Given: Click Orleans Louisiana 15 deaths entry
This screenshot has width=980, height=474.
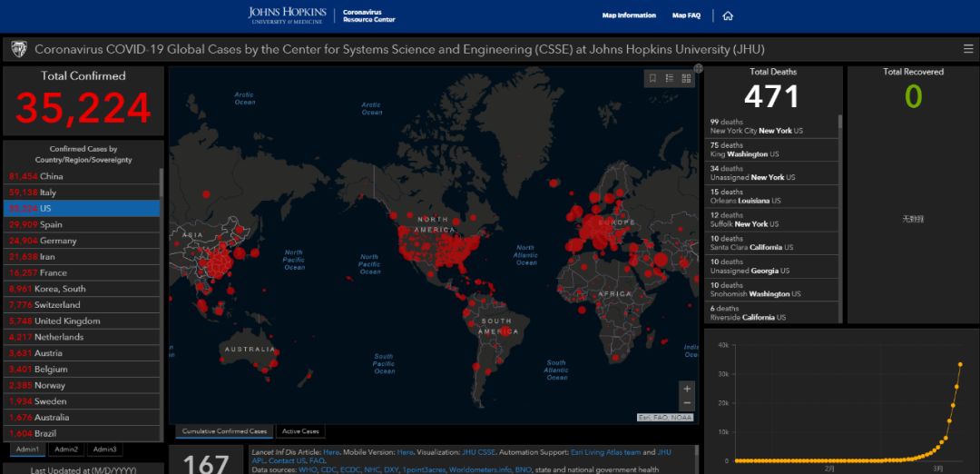Looking at the screenshot, I should [771, 196].
